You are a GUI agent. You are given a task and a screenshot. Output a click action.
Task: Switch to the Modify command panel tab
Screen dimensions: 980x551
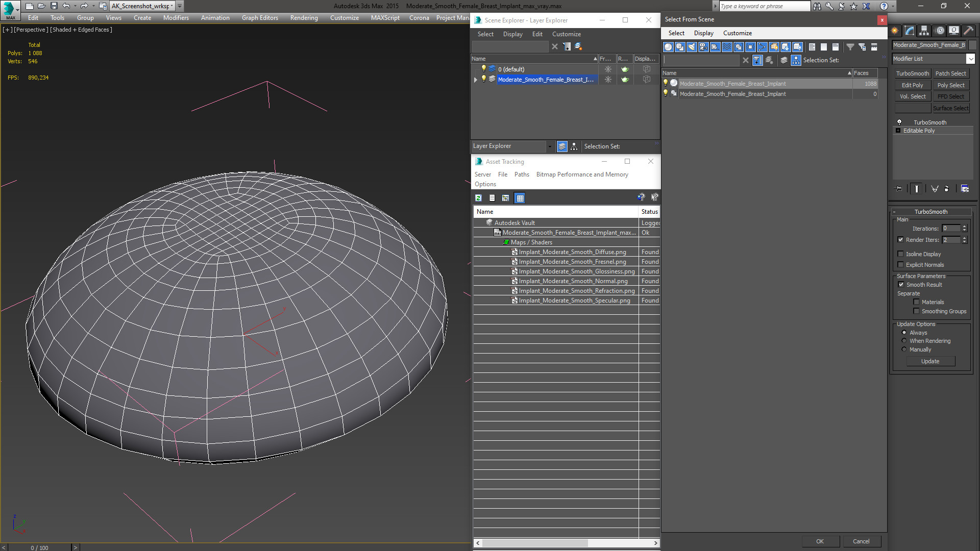tap(910, 31)
